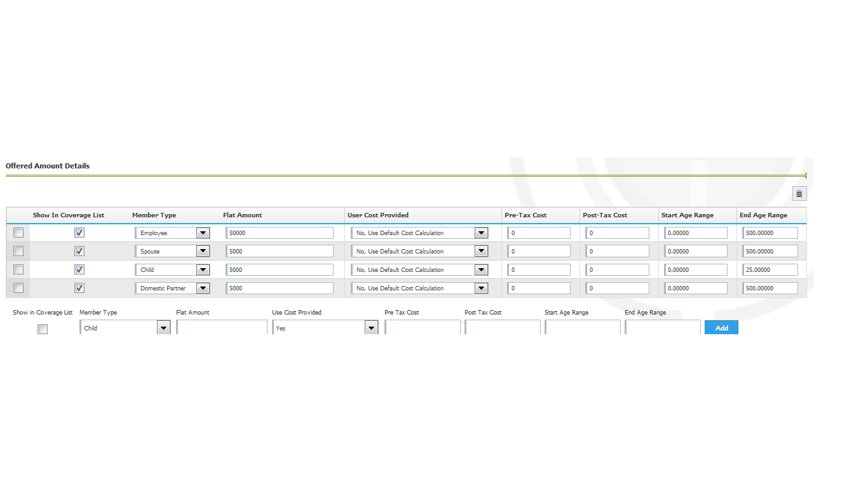868x488 pixels.
Task: Edit the Employee Flat Amount field
Action: pyautogui.click(x=280, y=233)
